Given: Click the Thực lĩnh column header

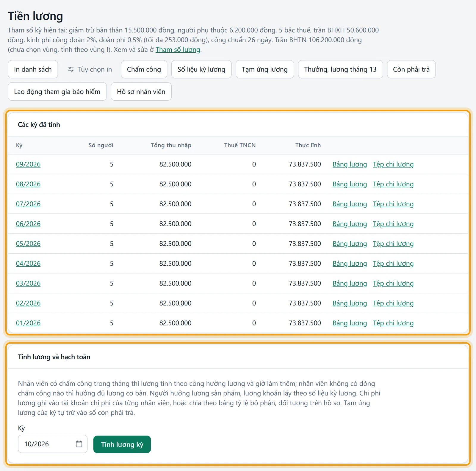Looking at the screenshot, I should 308,145.
